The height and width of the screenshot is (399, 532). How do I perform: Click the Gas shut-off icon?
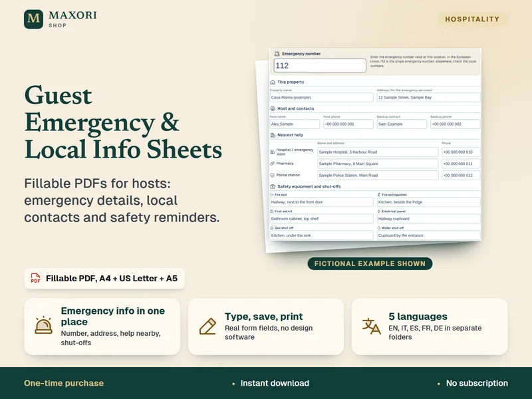tap(272, 227)
